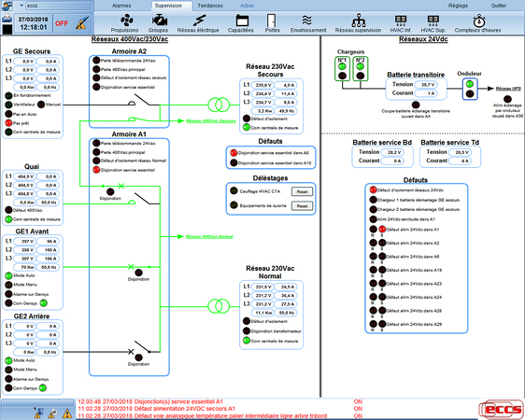Click the GE1 Avant breaker cross
The image size is (525, 420).
pyautogui.click(x=131, y=267)
